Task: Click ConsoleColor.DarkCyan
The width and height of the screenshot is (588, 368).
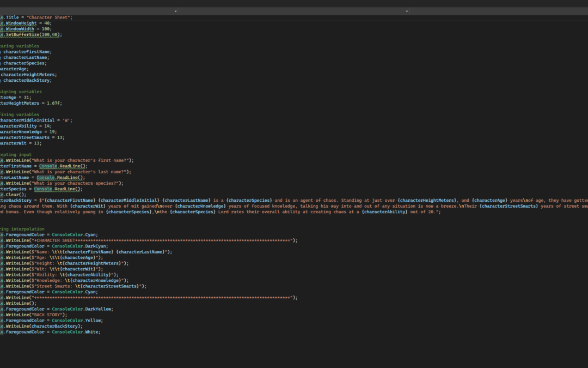Action: coord(80,246)
